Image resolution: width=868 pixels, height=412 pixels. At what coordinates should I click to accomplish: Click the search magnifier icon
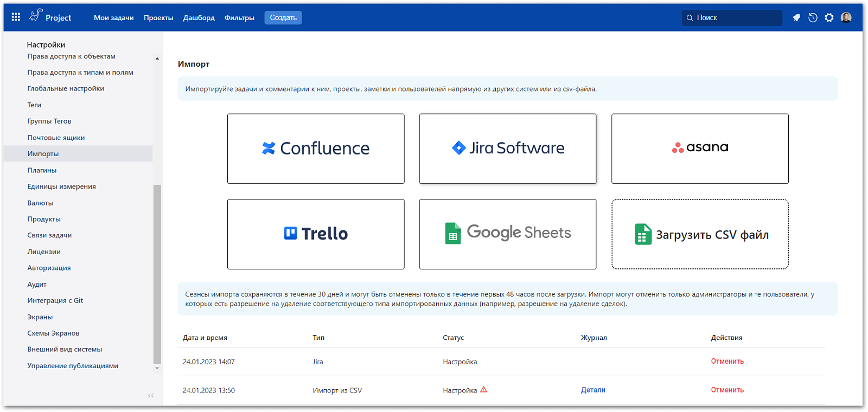[690, 18]
